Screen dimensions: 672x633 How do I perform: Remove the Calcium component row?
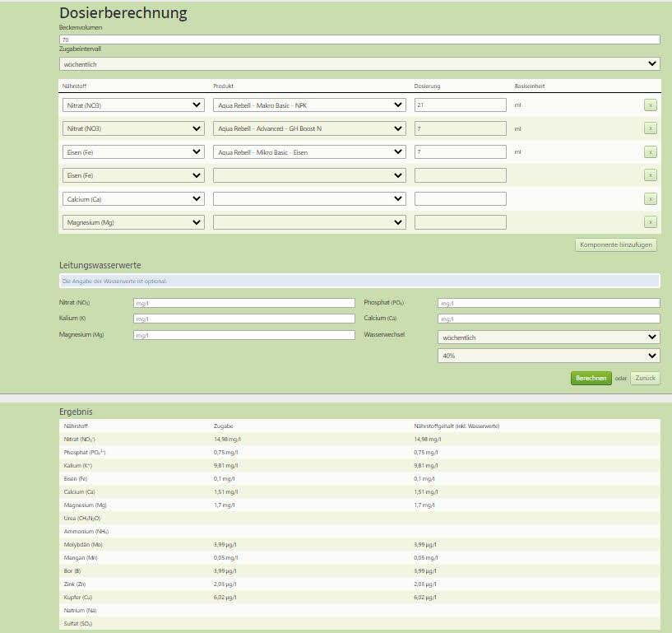click(x=650, y=199)
